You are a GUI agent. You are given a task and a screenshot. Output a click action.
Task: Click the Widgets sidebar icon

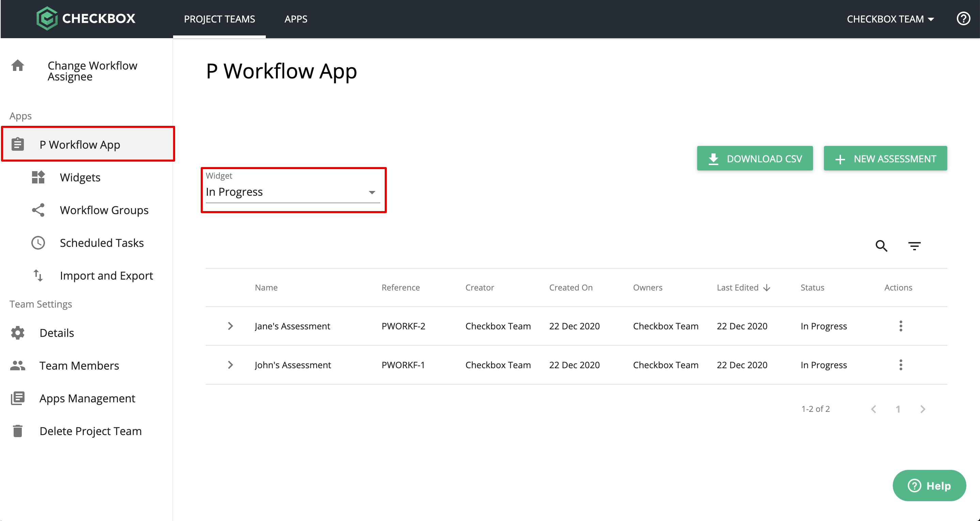[38, 177]
